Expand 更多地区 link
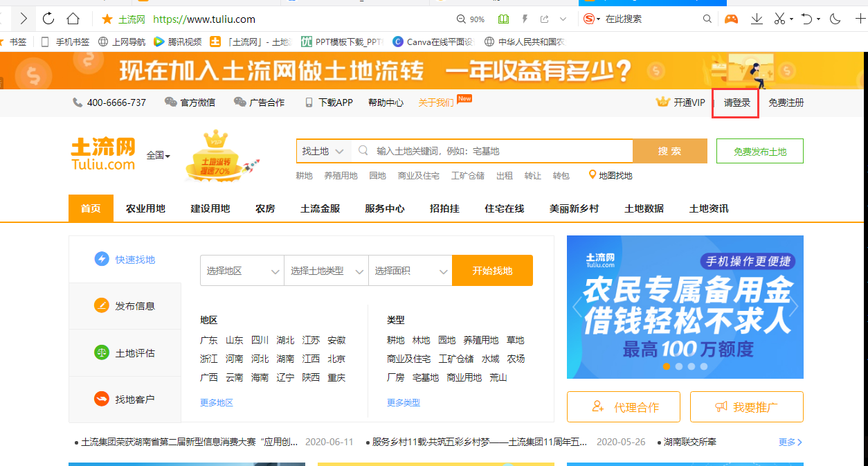Image resolution: width=868 pixels, height=466 pixels. [217, 402]
